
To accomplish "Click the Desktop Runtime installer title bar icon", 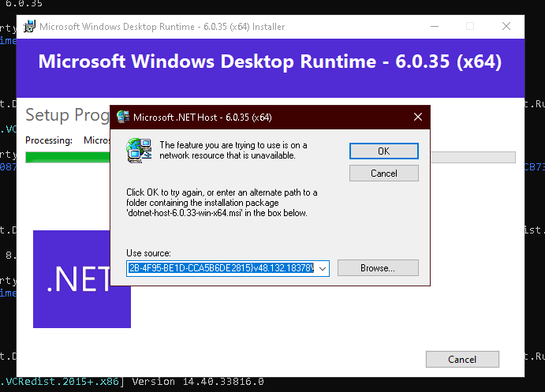I will click(x=29, y=26).
